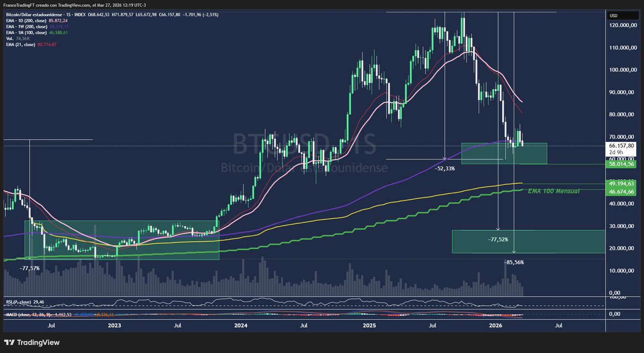Select the −77,52% measurement label
This screenshot has height=353, width=644.
click(497, 240)
